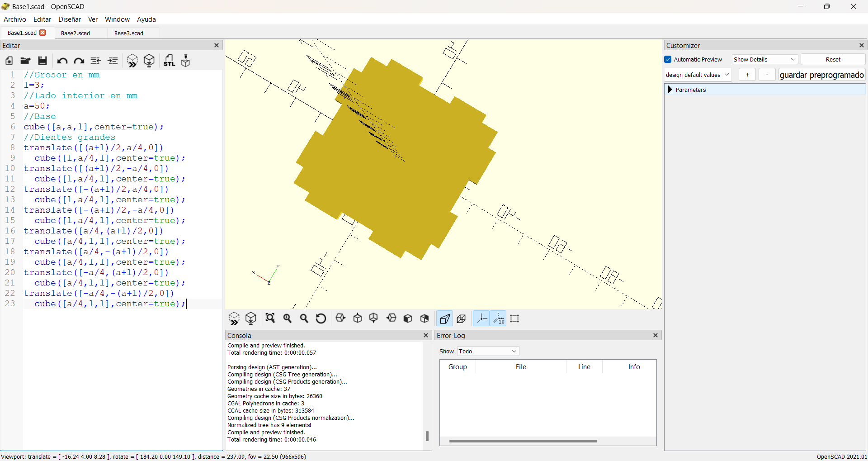Click the Zoom Out magnifier icon
Image resolution: width=868 pixels, height=461 pixels.
coord(304,318)
